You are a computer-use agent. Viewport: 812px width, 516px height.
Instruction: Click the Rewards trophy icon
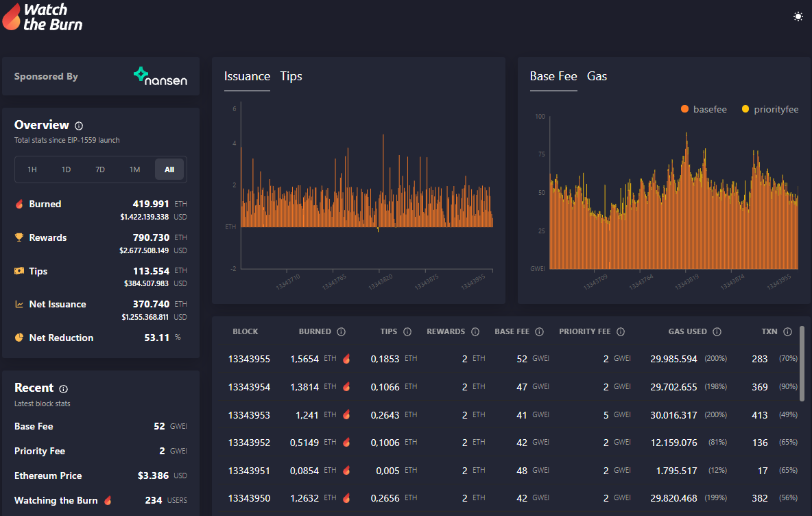pos(19,237)
